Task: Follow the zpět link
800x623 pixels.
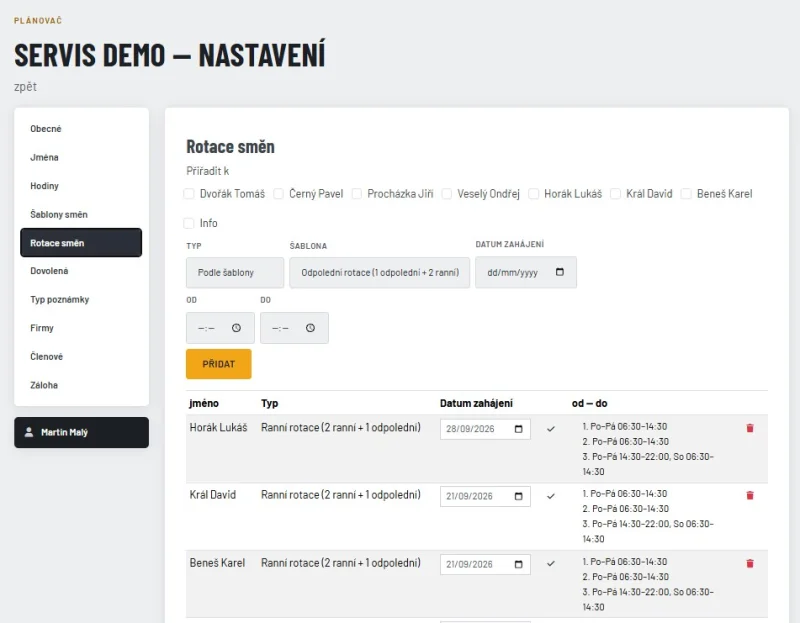Action: tap(25, 86)
